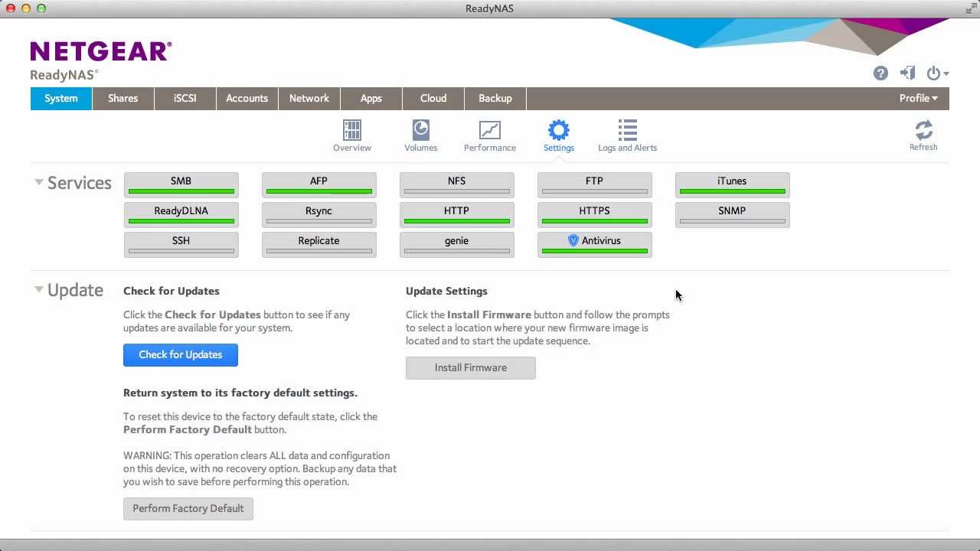Toggle the HTTPS service

[595, 214]
